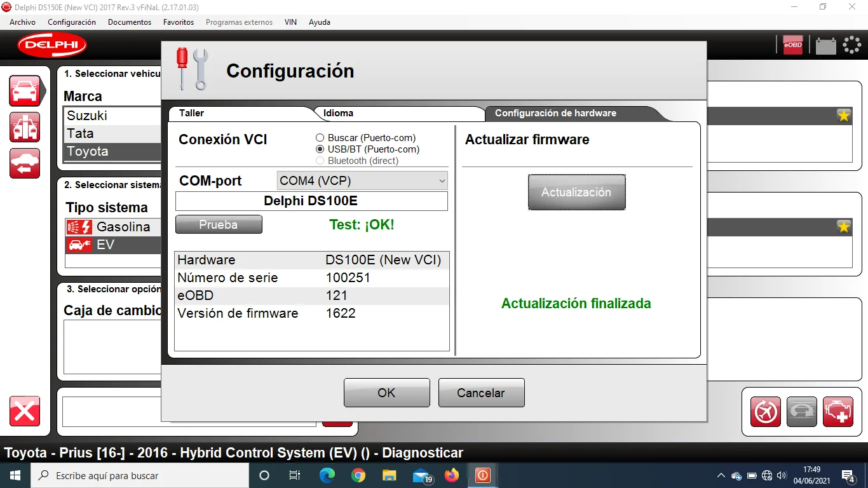
Task: Click the flight recorder airplane icon
Action: pos(766,412)
